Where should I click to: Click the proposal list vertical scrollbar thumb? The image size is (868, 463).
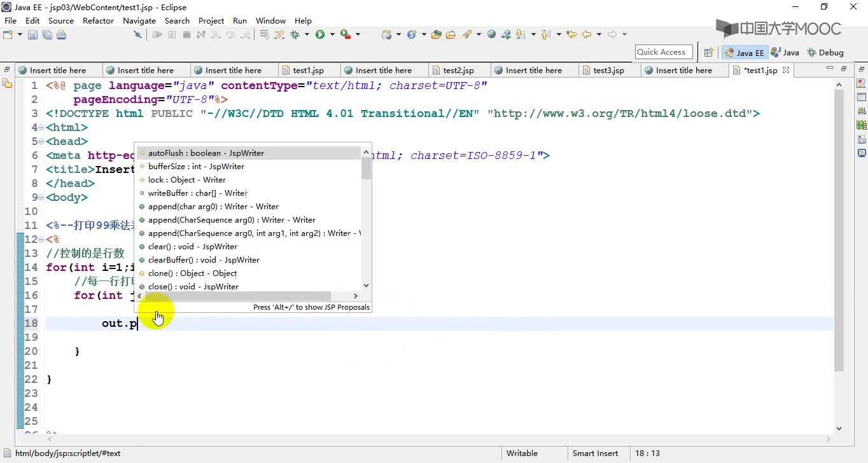tap(366, 168)
